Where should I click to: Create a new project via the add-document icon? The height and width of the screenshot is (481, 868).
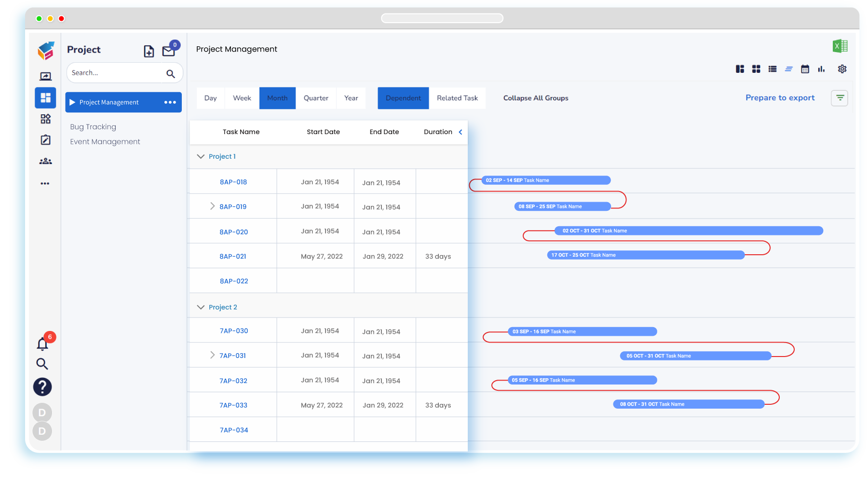click(149, 51)
